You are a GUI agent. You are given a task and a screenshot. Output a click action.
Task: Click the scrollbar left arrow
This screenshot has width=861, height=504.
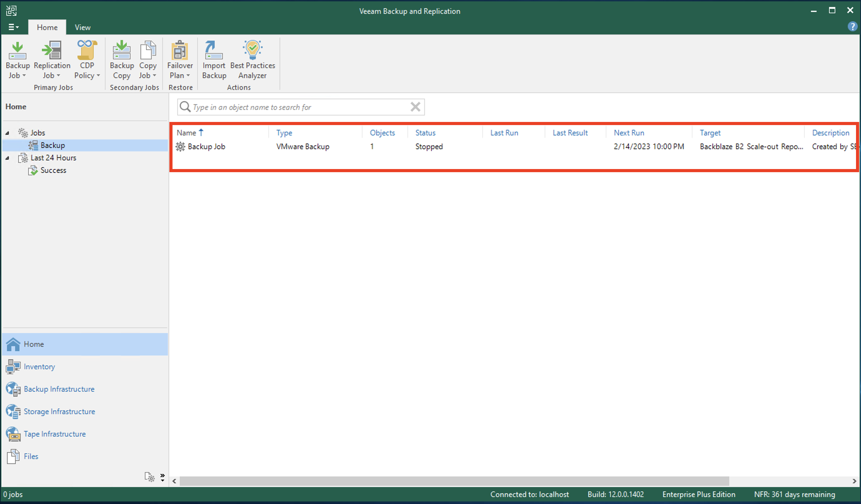point(174,481)
